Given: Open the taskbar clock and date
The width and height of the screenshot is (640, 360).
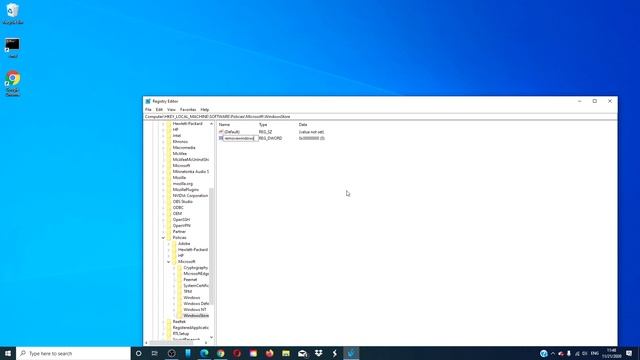Looking at the screenshot, I should [x=611, y=353].
